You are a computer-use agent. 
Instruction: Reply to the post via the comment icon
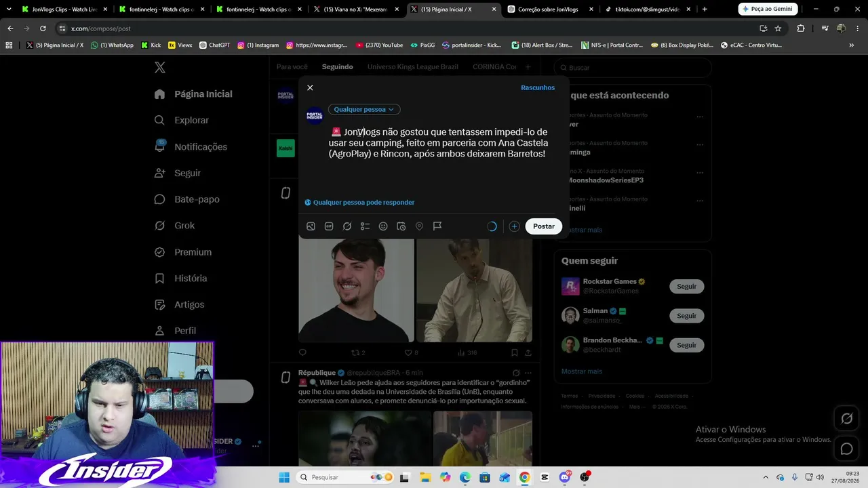302,352
